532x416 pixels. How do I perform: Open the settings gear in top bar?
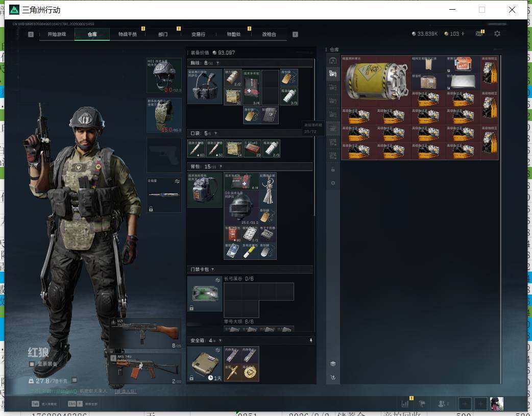497,34
